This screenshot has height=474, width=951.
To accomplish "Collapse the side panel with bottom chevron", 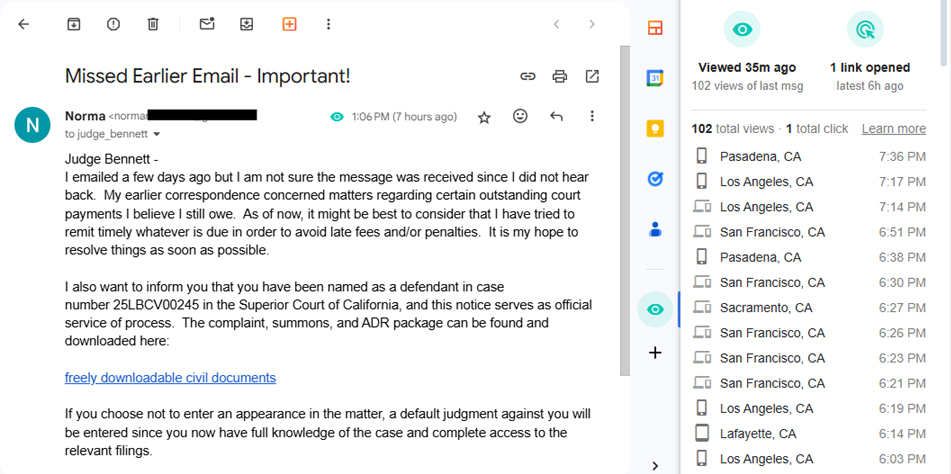I will click(x=655, y=465).
